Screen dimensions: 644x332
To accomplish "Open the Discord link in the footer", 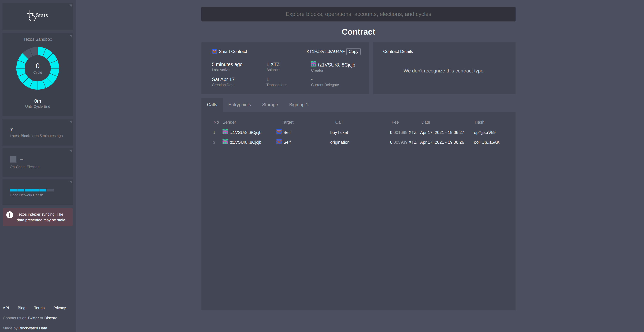I will (x=51, y=318).
